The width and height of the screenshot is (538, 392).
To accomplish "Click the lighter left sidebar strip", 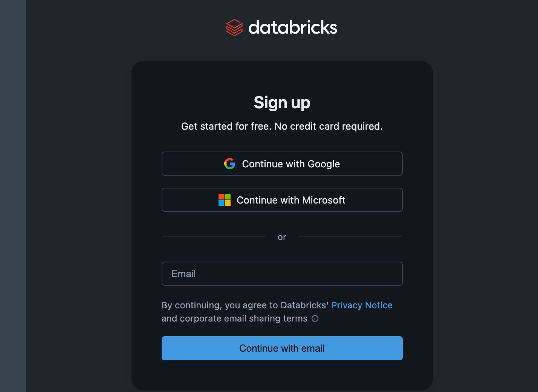I will point(13,196).
